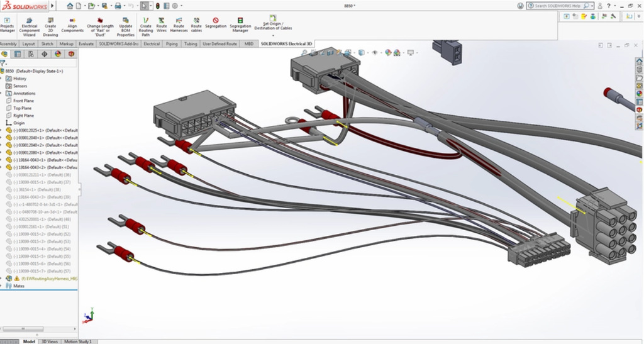
Task: Toggle the Select cursor tool
Action: tap(145, 6)
